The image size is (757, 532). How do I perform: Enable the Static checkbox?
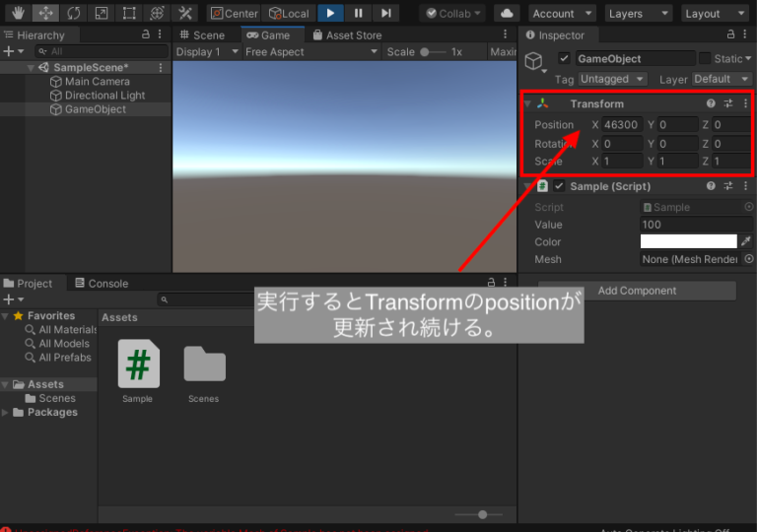pos(705,58)
